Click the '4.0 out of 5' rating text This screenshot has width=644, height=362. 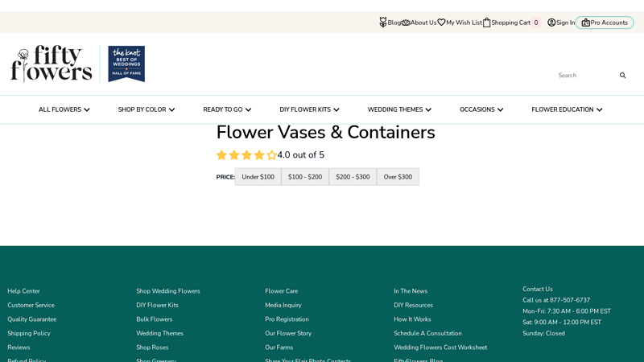[300, 155]
